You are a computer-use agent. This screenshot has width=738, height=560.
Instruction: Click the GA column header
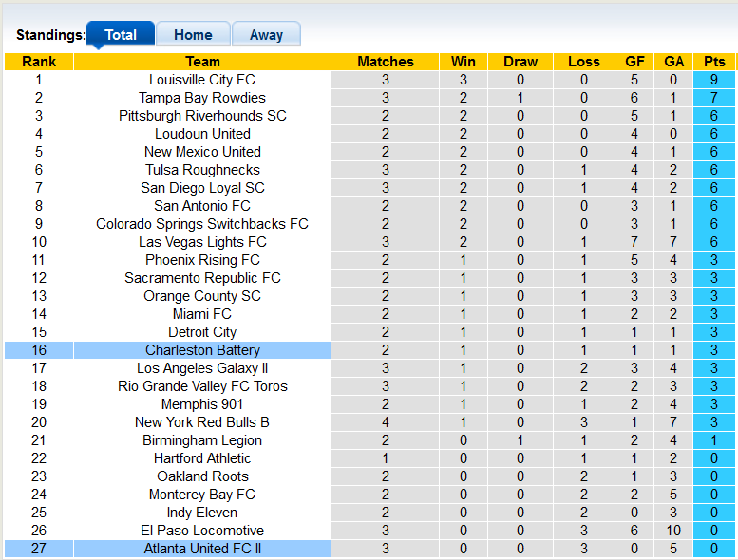(x=674, y=62)
